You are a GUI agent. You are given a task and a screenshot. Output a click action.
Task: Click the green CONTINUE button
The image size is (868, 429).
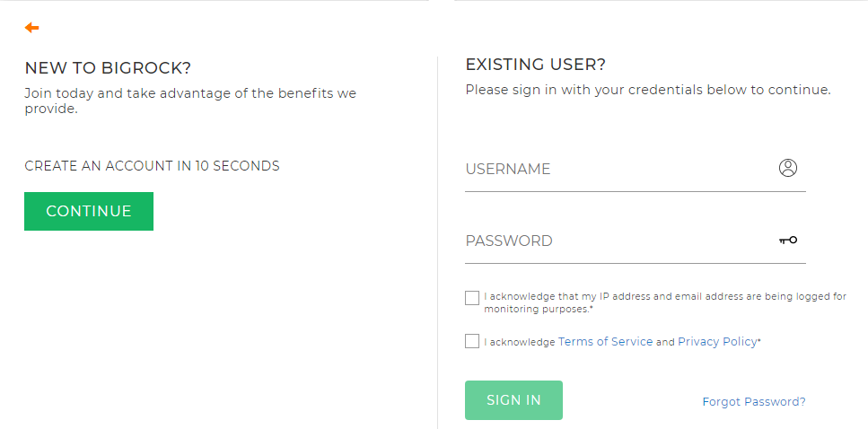(x=89, y=211)
